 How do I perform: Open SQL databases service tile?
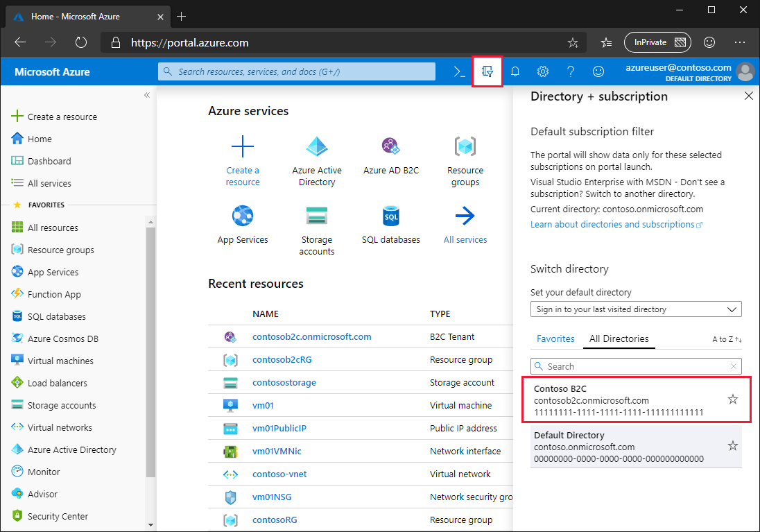click(390, 225)
